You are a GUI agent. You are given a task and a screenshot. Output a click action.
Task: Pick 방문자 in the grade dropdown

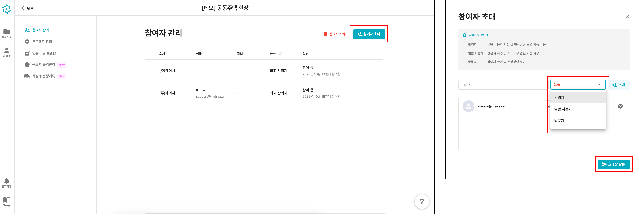coord(560,121)
